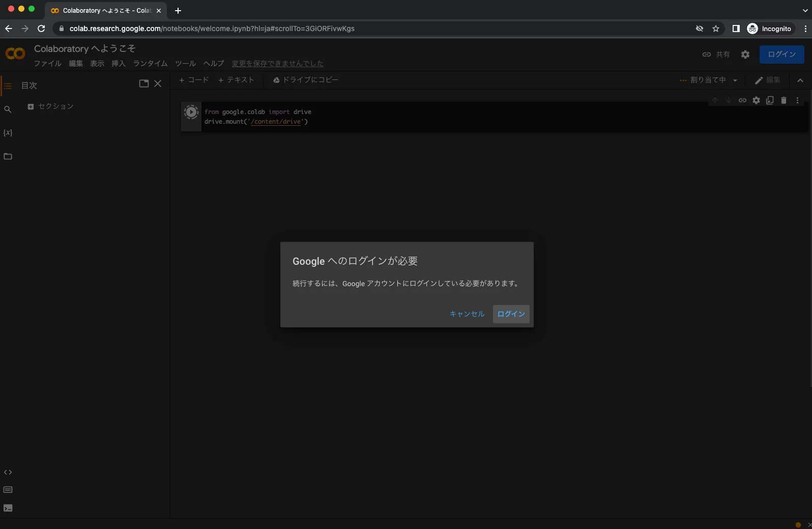Expand the 割り当て中 runtime dropdown arrow

[735, 80]
